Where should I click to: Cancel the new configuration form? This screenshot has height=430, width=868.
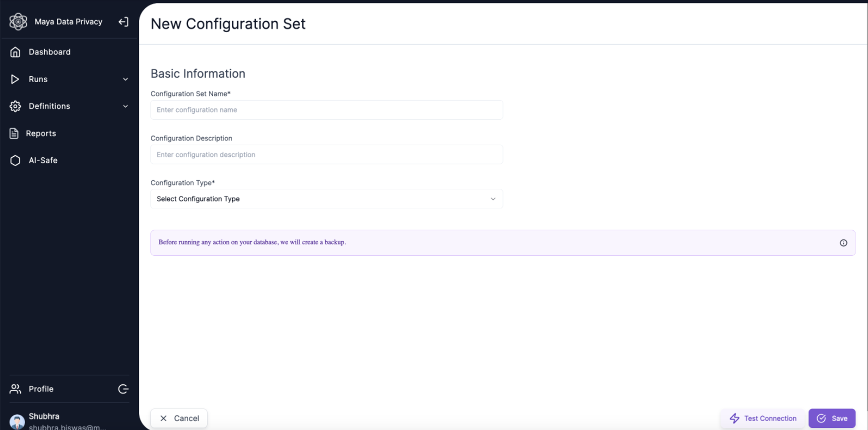(x=179, y=418)
